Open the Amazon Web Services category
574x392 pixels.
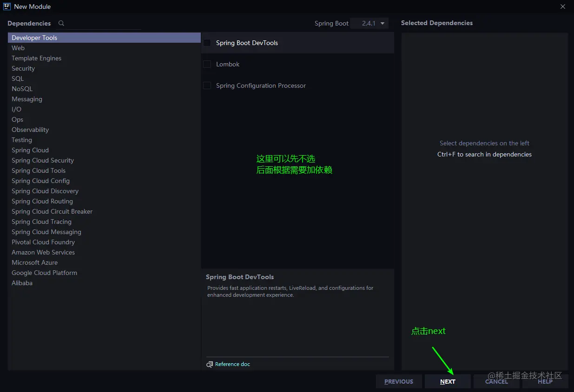coord(104,252)
